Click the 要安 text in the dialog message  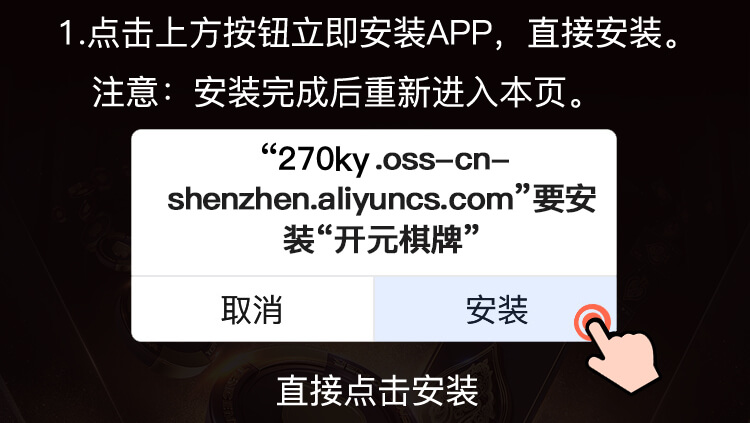click(565, 199)
